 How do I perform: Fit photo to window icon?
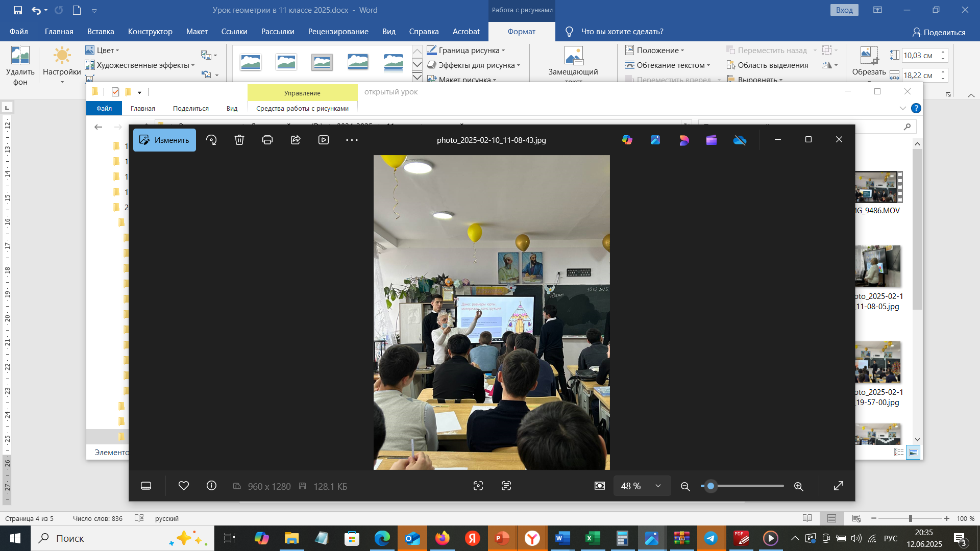point(600,486)
